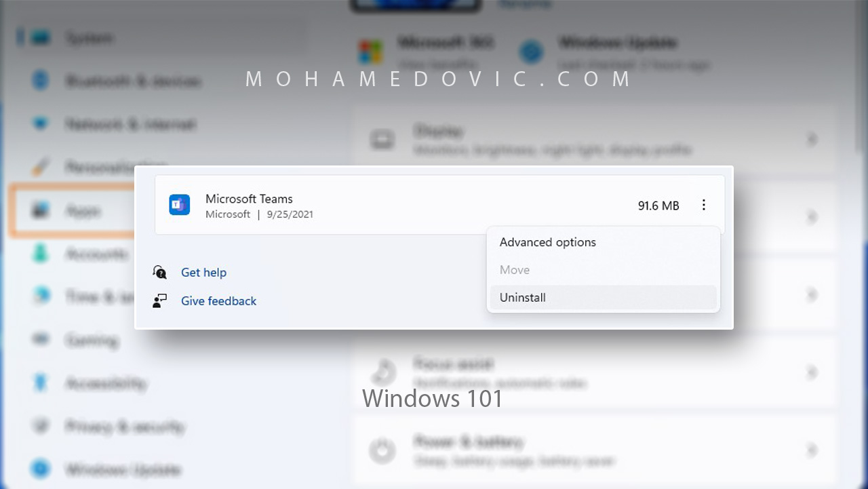This screenshot has width=868, height=489.
Task: Click the Windows Update sidebar icon
Action: click(x=41, y=469)
